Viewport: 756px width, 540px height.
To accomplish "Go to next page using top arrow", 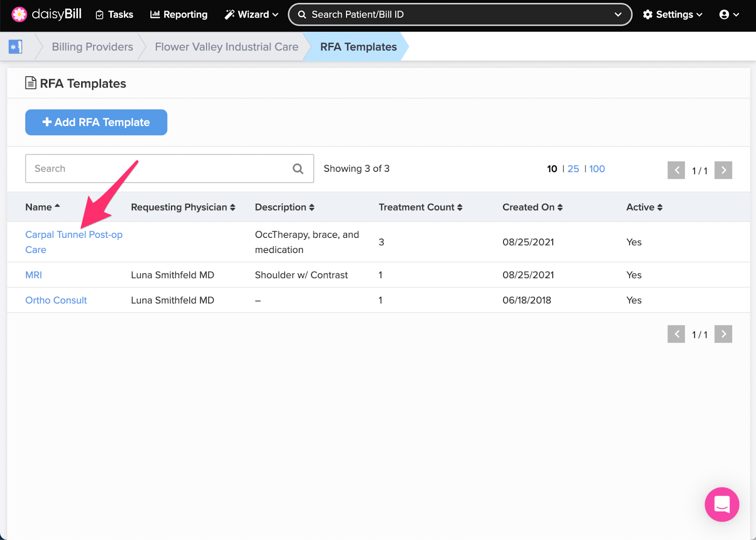I will [723, 170].
